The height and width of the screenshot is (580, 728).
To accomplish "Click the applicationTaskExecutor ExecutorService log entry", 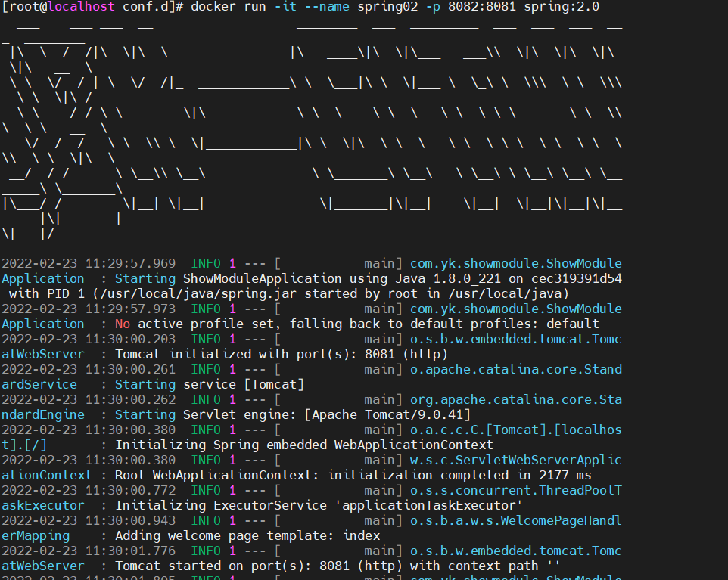I will [x=318, y=505].
